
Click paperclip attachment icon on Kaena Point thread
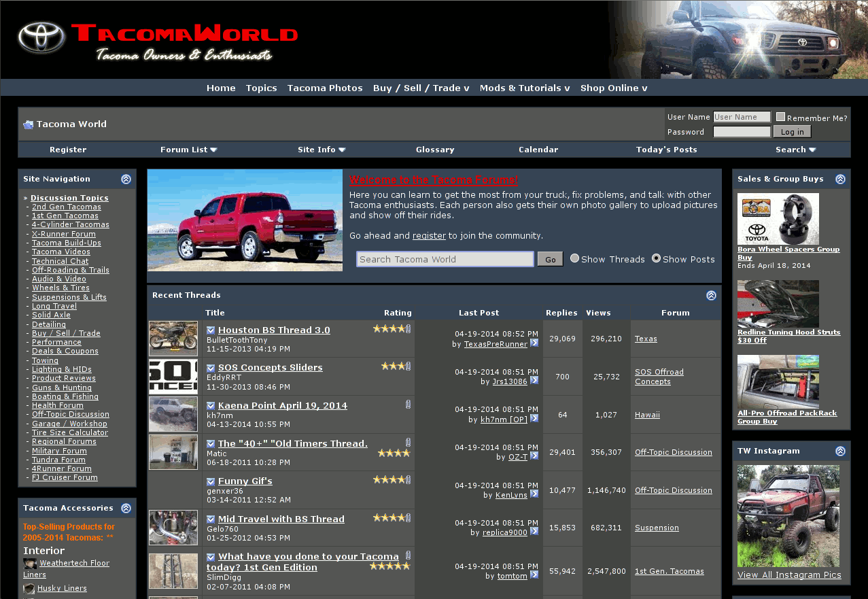pos(408,404)
